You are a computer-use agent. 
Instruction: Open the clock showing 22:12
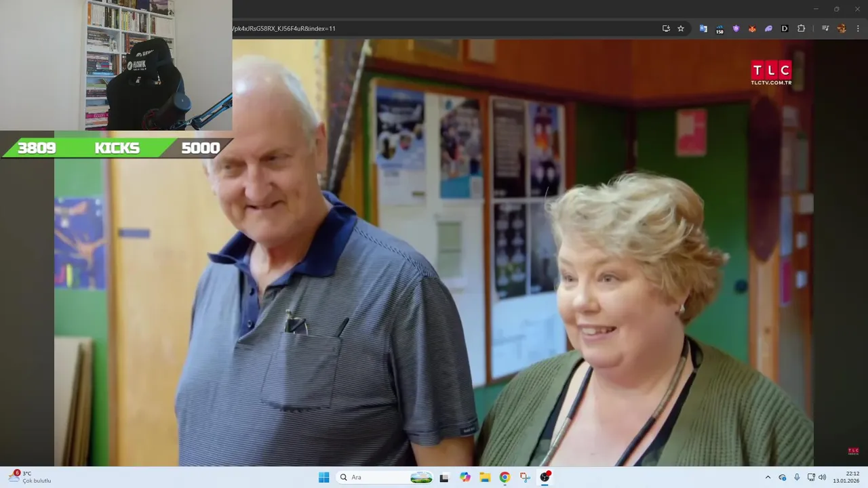[846, 477]
